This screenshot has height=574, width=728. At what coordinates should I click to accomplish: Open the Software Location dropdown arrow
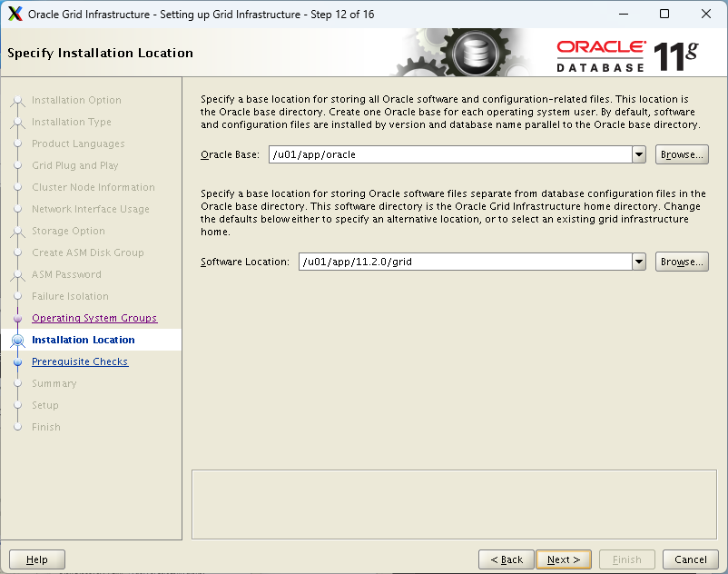coord(639,262)
